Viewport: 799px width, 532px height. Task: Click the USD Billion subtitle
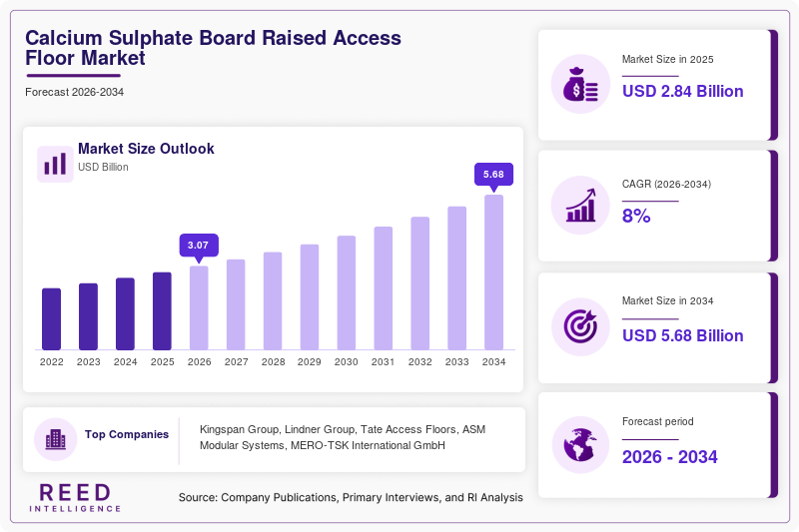coord(103,167)
